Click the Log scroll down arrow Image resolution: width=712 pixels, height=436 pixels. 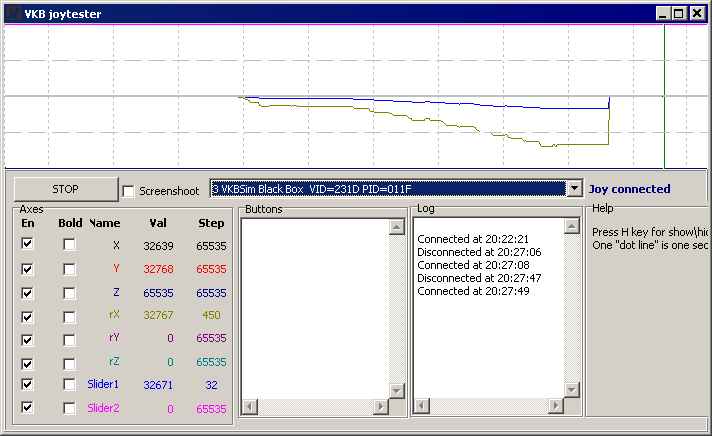pos(572,390)
